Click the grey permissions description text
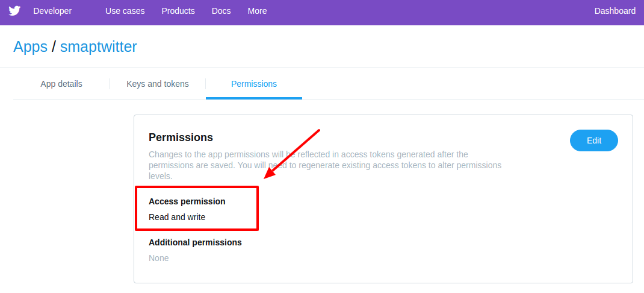Screen dimensions: 644x293 coord(325,165)
